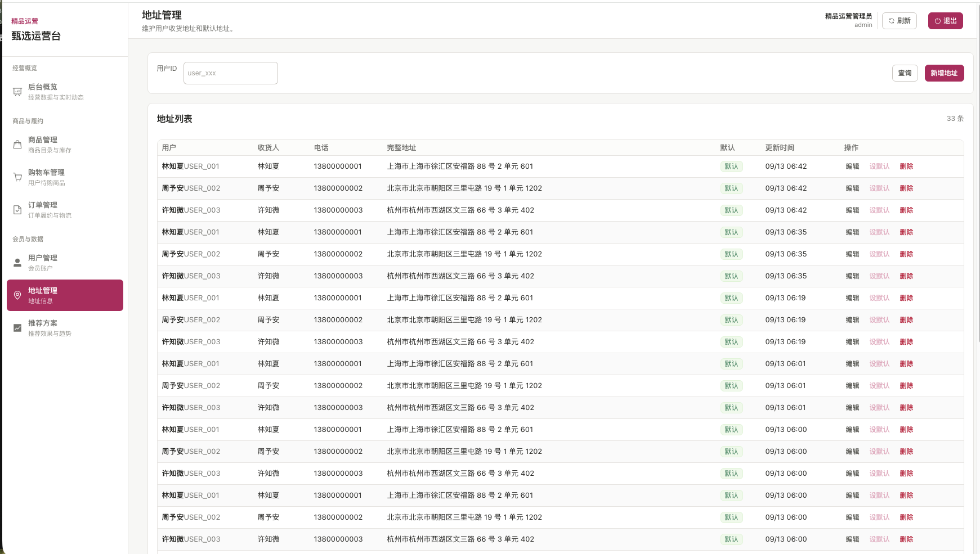This screenshot has width=980, height=554.
Task: Click the 刷新 refresh button
Action: [900, 21]
